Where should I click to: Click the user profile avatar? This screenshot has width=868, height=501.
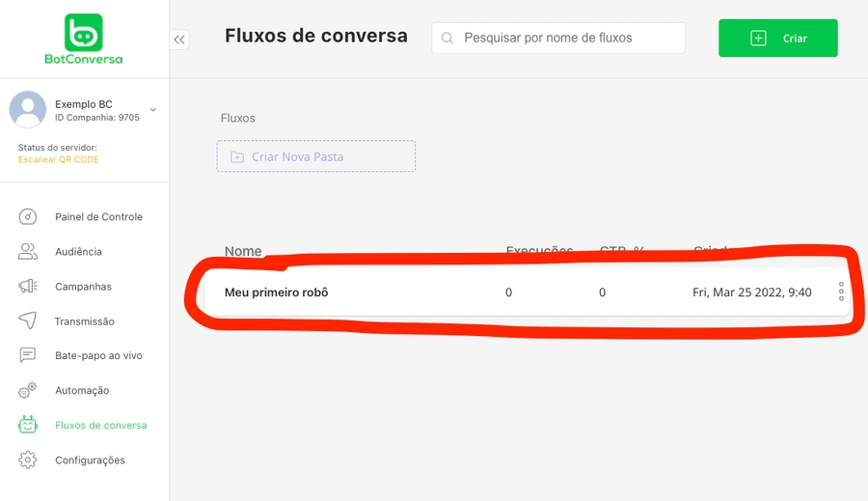click(28, 110)
